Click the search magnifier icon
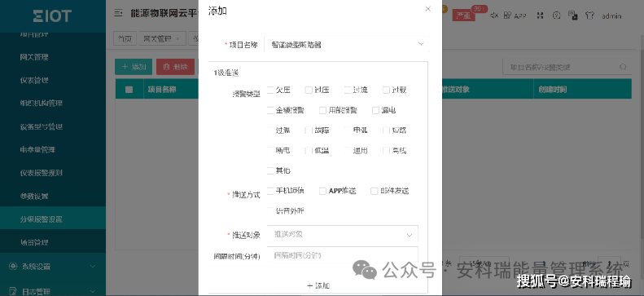 tap(623, 67)
